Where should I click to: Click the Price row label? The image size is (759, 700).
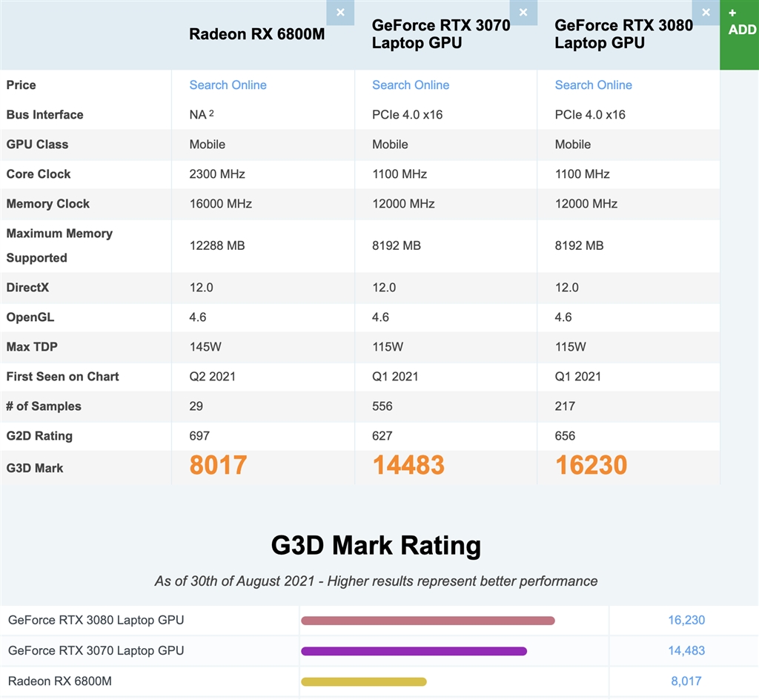[x=21, y=85]
